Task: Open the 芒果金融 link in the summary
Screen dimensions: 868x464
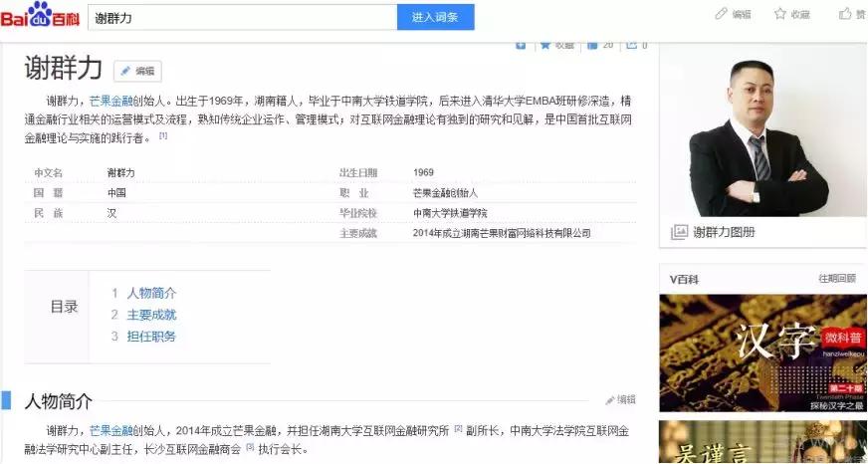Action: click(x=110, y=102)
